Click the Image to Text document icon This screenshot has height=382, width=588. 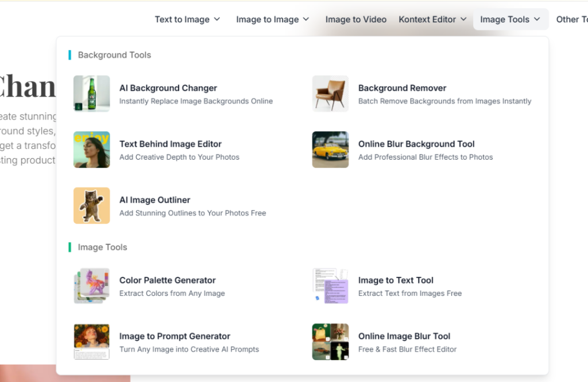click(x=330, y=285)
